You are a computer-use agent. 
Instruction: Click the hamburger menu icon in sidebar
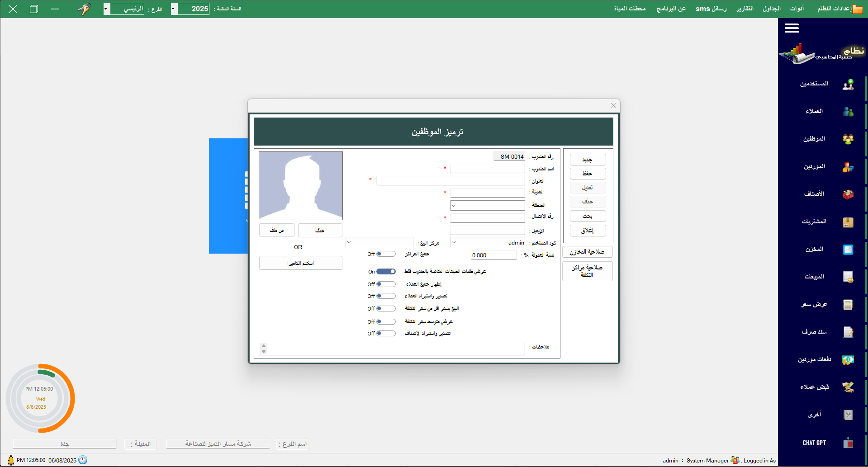pos(792,28)
